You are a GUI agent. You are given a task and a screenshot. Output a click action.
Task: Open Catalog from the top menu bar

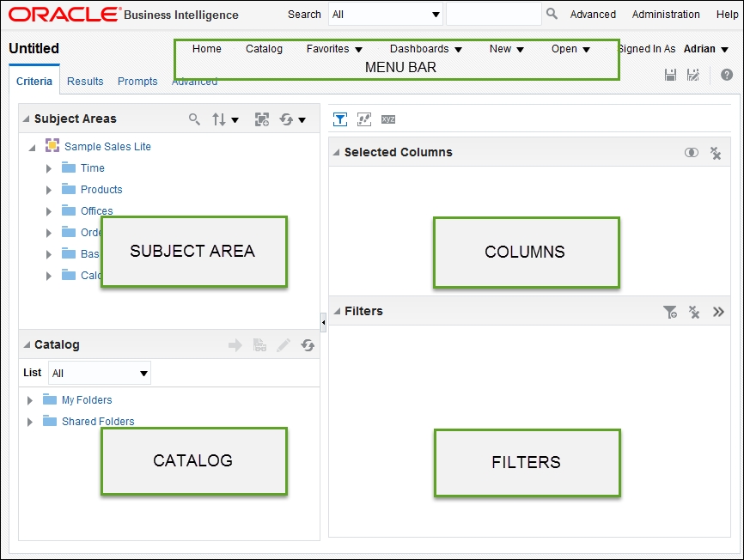(x=264, y=49)
